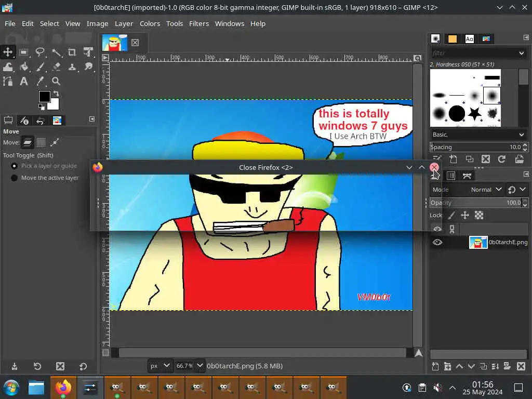Expand the layer Mode 'Normal' dropdown

coord(486,190)
